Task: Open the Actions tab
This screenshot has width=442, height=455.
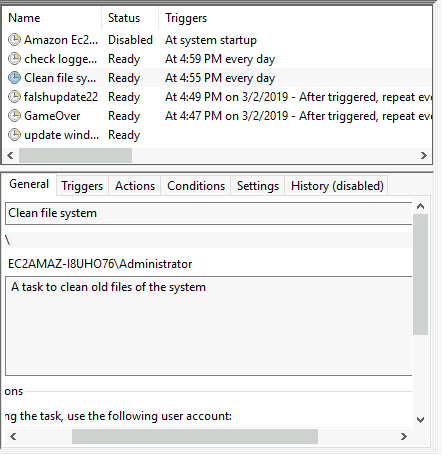Action: 135,186
